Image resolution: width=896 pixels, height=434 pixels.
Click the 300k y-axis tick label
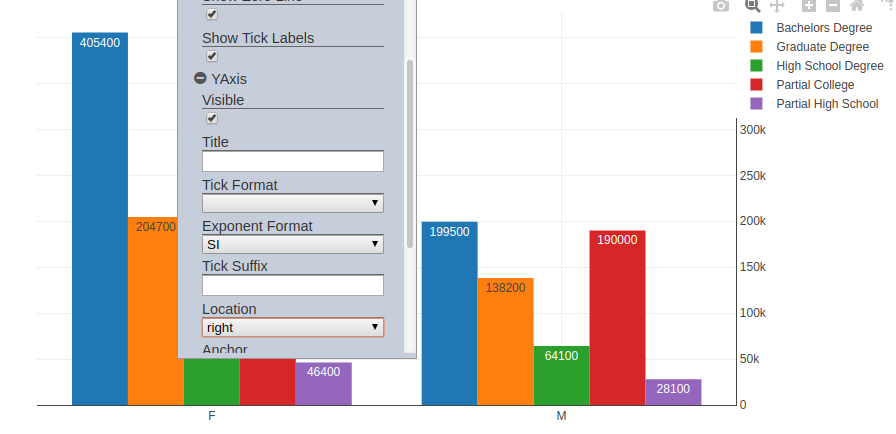753,130
